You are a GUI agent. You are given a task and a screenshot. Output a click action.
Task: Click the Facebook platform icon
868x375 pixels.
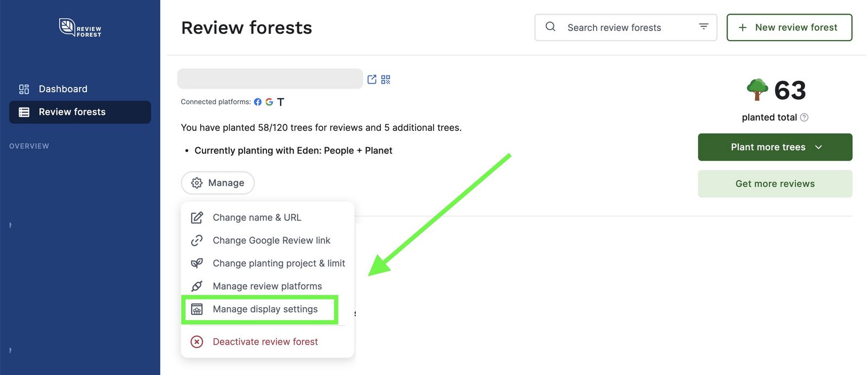pyautogui.click(x=258, y=102)
